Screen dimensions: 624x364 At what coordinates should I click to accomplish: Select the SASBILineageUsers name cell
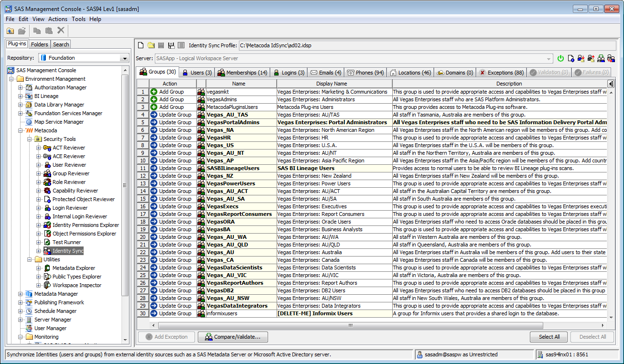[241, 168]
